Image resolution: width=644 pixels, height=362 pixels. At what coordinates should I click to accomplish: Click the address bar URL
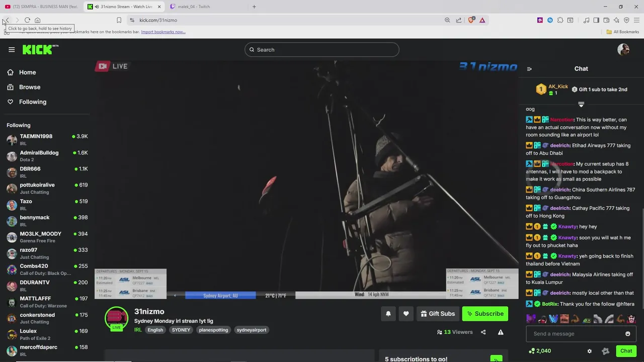pos(158,20)
